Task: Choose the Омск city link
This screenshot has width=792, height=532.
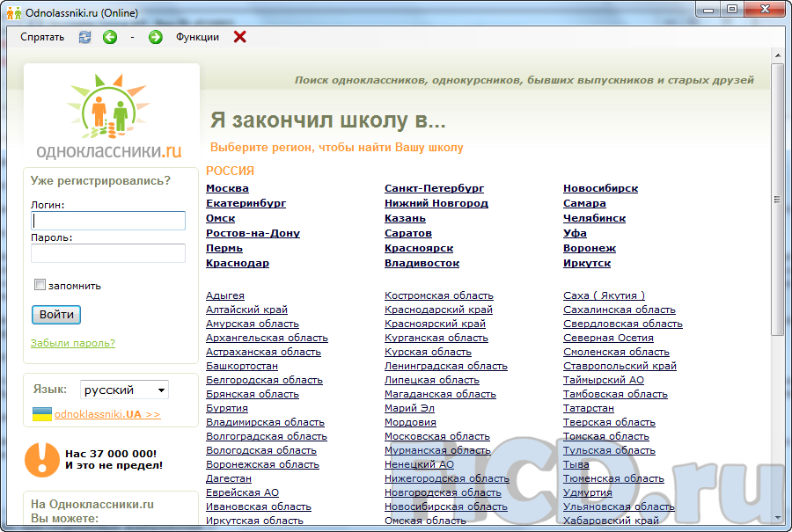Action: [x=220, y=219]
